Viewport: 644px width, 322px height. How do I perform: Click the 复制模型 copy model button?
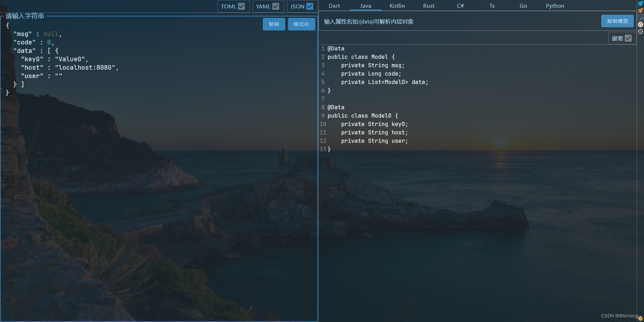(x=617, y=21)
